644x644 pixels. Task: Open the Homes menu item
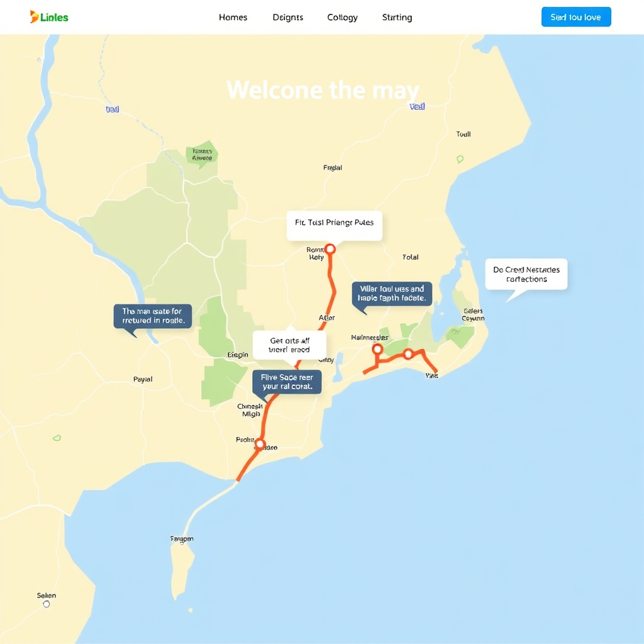(x=233, y=18)
